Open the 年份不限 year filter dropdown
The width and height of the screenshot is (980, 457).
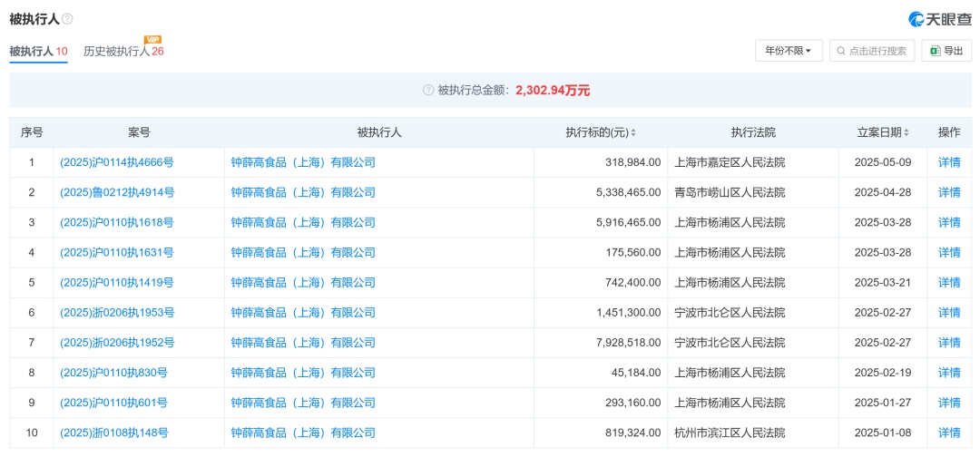click(789, 51)
